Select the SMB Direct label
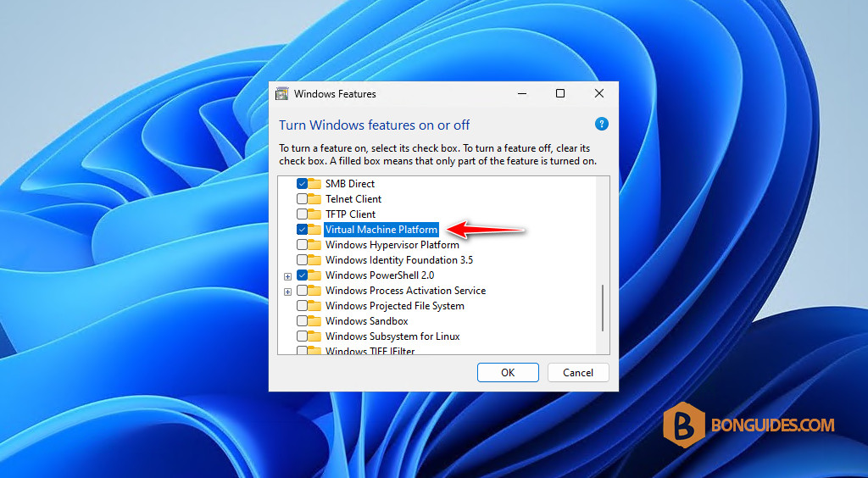Viewport: 868px width, 478px height. click(350, 184)
